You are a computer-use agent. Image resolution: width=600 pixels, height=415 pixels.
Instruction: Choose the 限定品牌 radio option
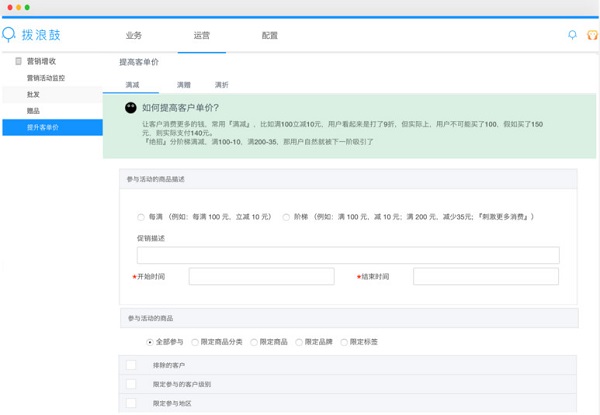[299, 342]
